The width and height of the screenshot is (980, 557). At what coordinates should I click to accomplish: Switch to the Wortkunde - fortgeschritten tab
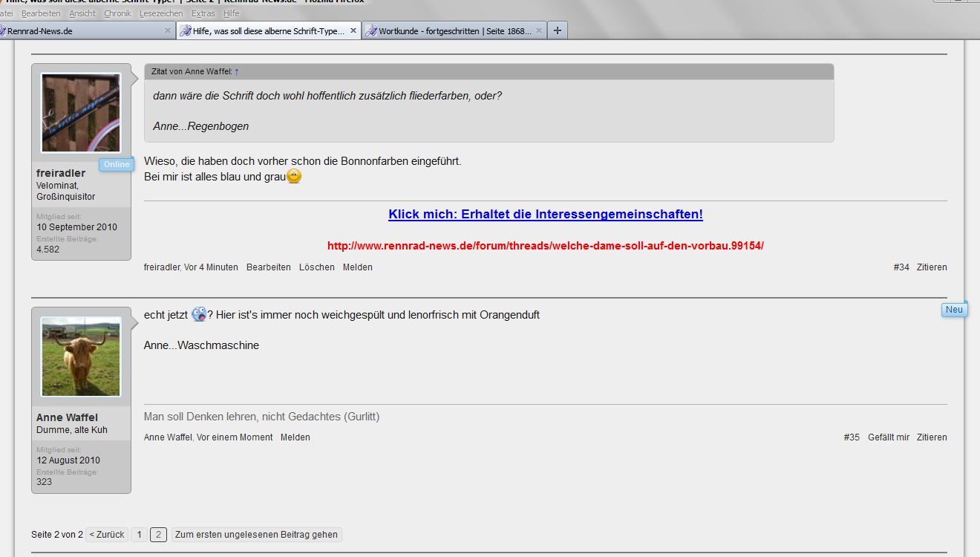[x=454, y=31]
